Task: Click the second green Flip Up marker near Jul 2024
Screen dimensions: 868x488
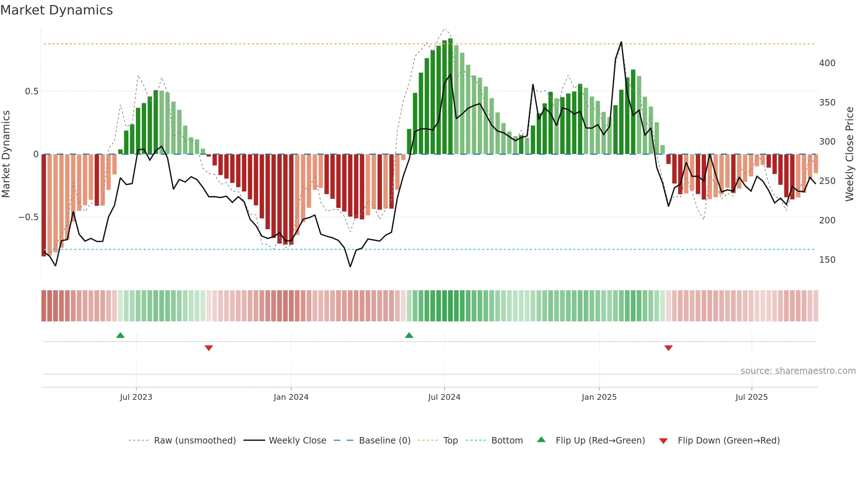Action: (x=409, y=335)
